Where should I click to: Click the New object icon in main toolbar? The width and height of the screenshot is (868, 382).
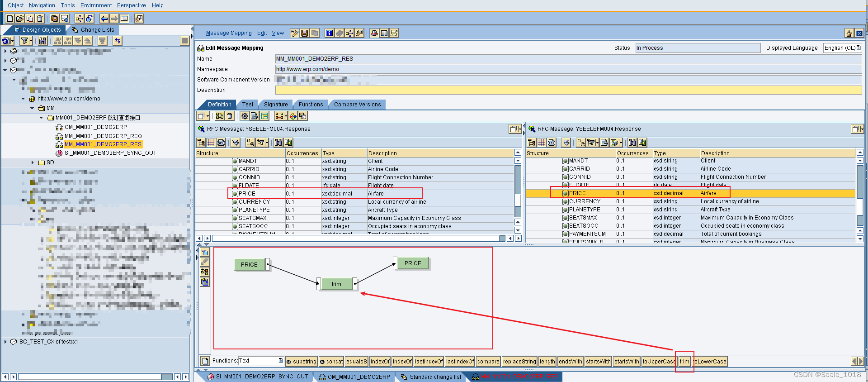(x=10, y=19)
